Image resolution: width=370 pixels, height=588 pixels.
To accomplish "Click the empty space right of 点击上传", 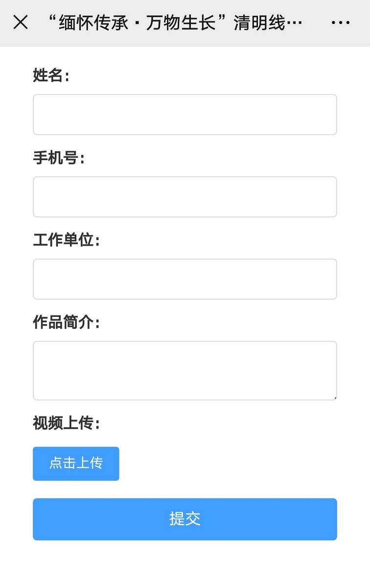I will [x=228, y=463].
